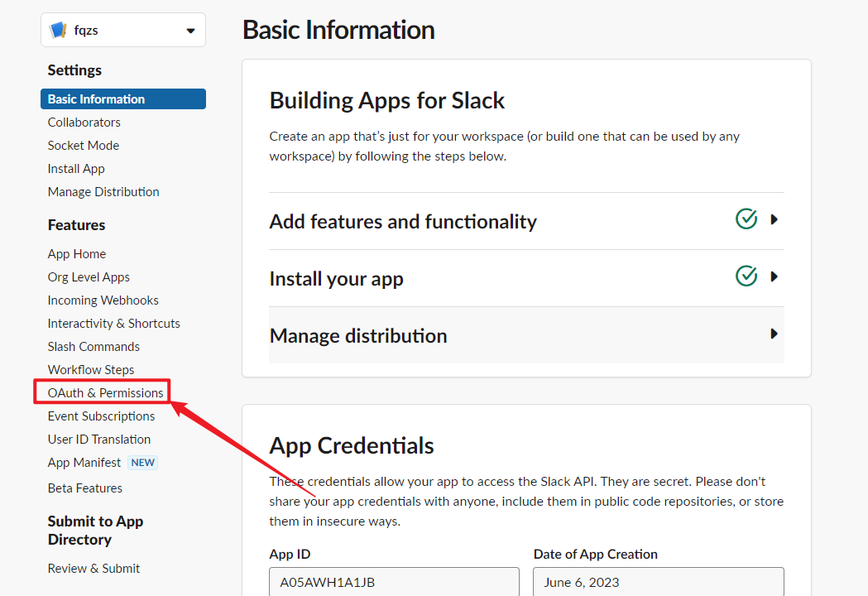This screenshot has width=868, height=596.
Task: Open Slash Commands feature page
Action: [94, 347]
